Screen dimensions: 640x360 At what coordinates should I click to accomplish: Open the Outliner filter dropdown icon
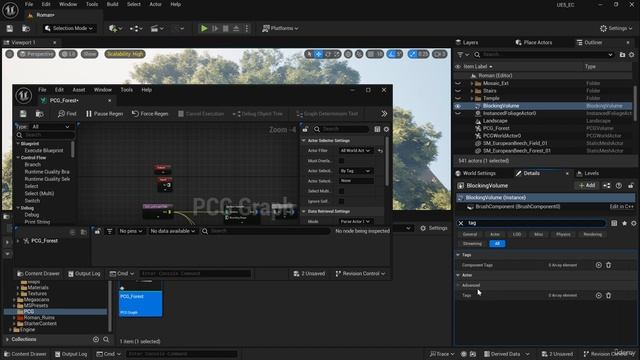click(x=462, y=55)
